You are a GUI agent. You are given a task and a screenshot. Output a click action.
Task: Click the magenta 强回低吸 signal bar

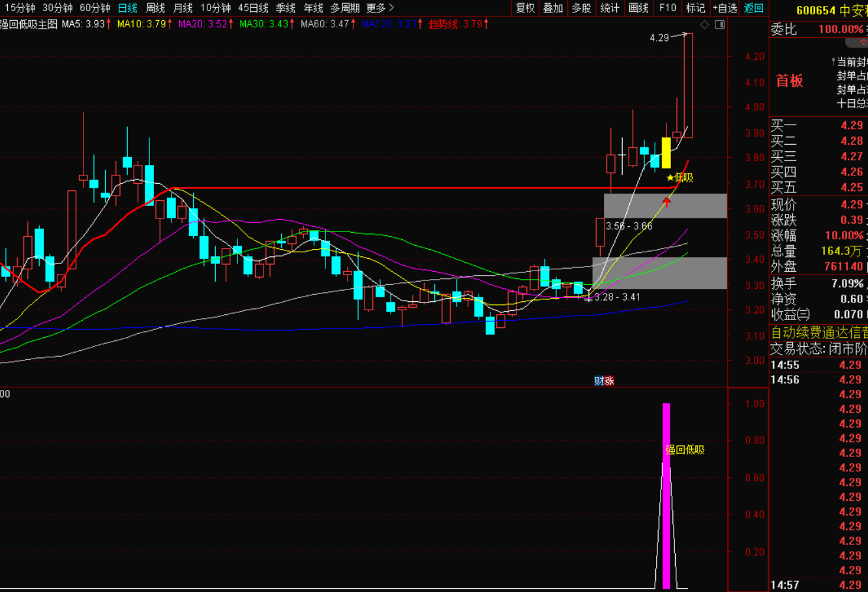tap(666, 496)
